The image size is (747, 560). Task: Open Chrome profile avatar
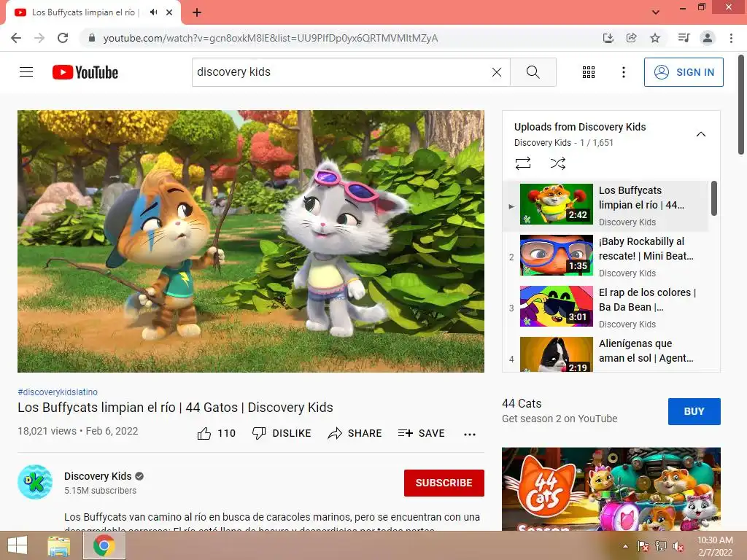tap(708, 38)
